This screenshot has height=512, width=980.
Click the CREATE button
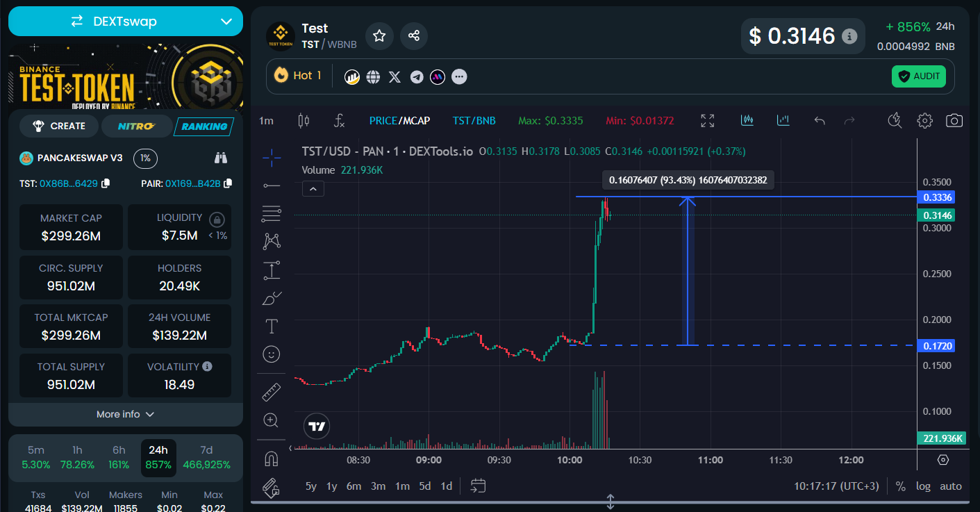(x=59, y=126)
